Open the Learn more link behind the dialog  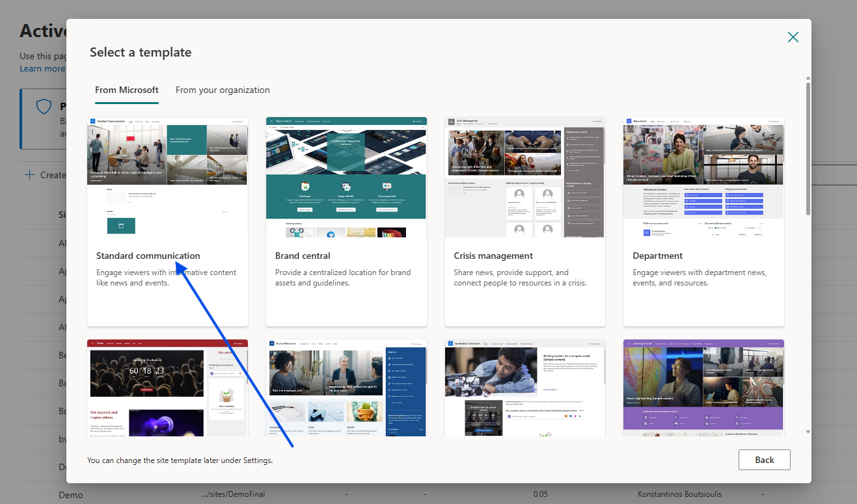coord(42,68)
